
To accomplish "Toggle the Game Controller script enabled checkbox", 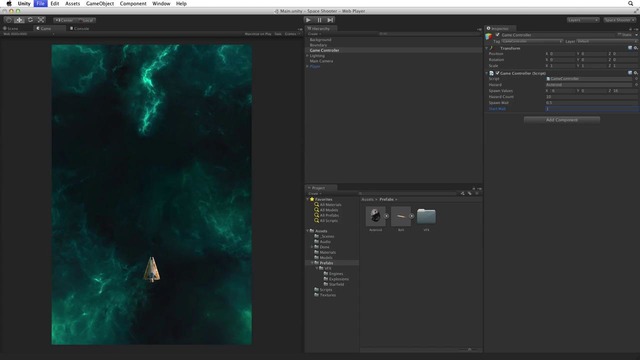I will click(x=498, y=73).
